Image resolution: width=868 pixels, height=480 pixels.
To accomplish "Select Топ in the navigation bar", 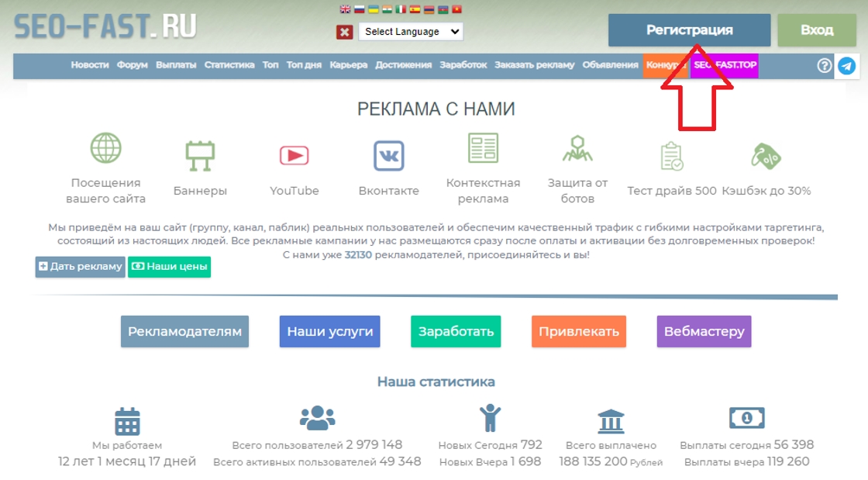I will pyautogui.click(x=270, y=65).
